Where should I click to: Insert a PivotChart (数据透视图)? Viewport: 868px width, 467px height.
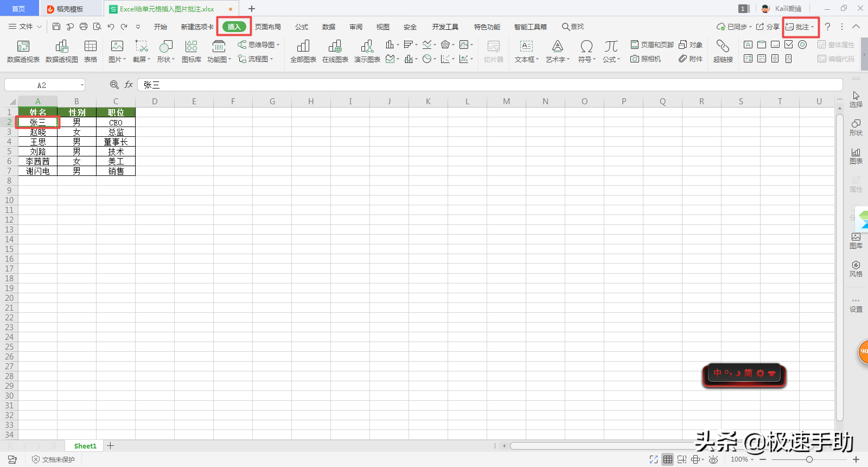[x=61, y=52]
